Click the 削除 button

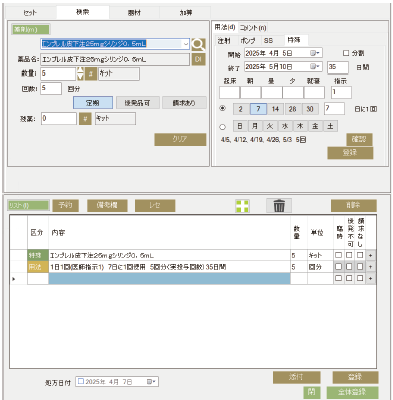[x=354, y=205]
